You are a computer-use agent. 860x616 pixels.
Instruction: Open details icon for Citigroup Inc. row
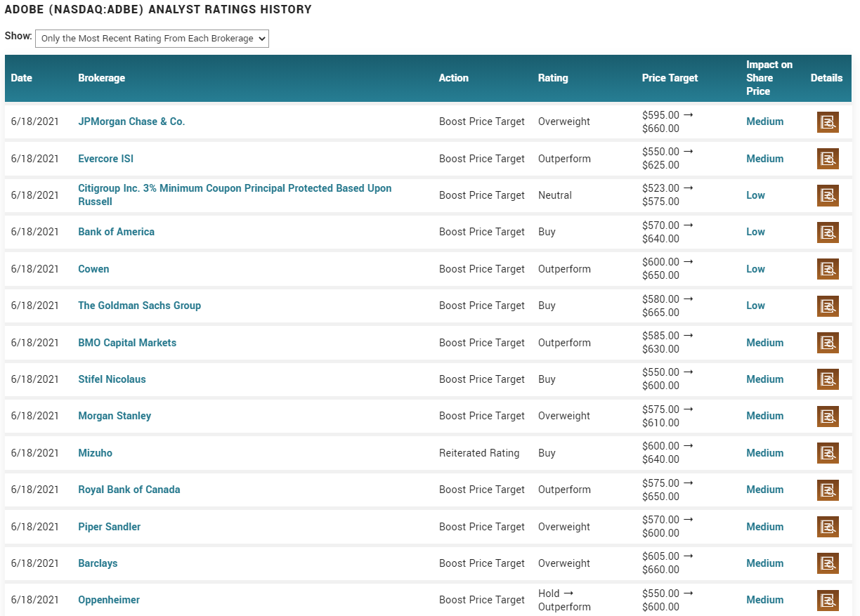(x=828, y=195)
